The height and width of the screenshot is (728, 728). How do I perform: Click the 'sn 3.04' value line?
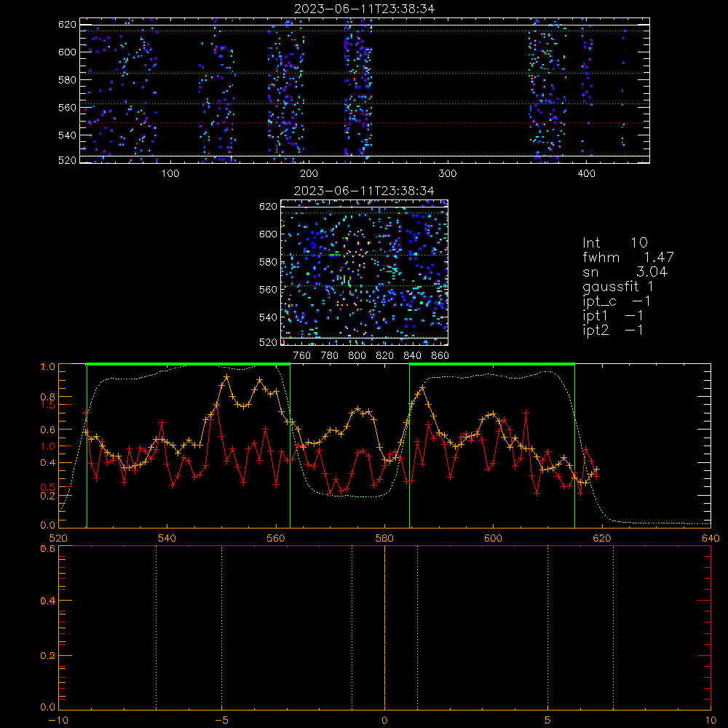point(625,272)
